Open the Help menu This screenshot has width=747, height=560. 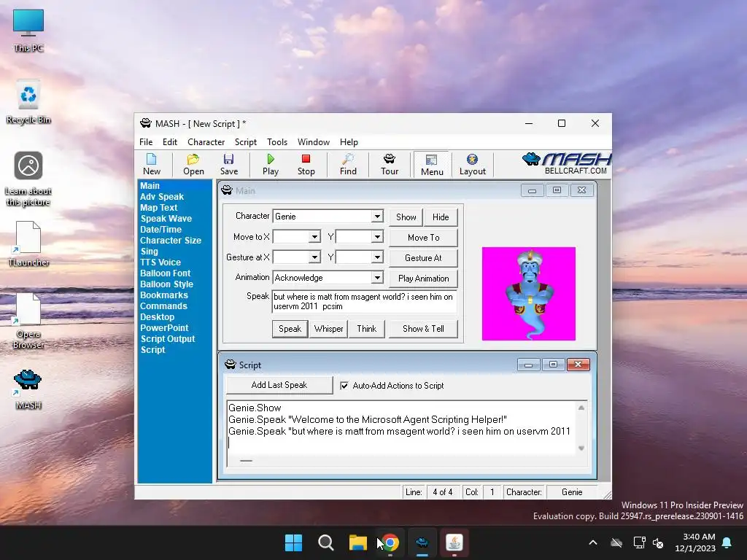348,142
